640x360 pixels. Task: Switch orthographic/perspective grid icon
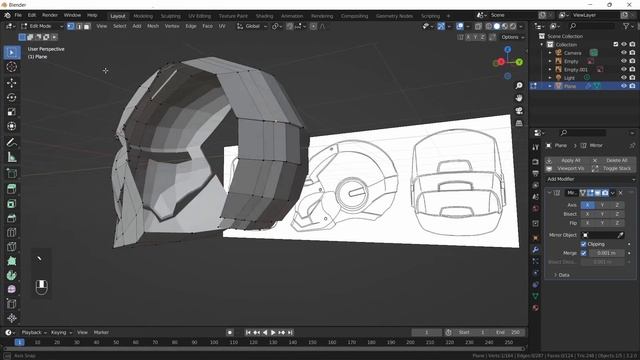(x=519, y=123)
